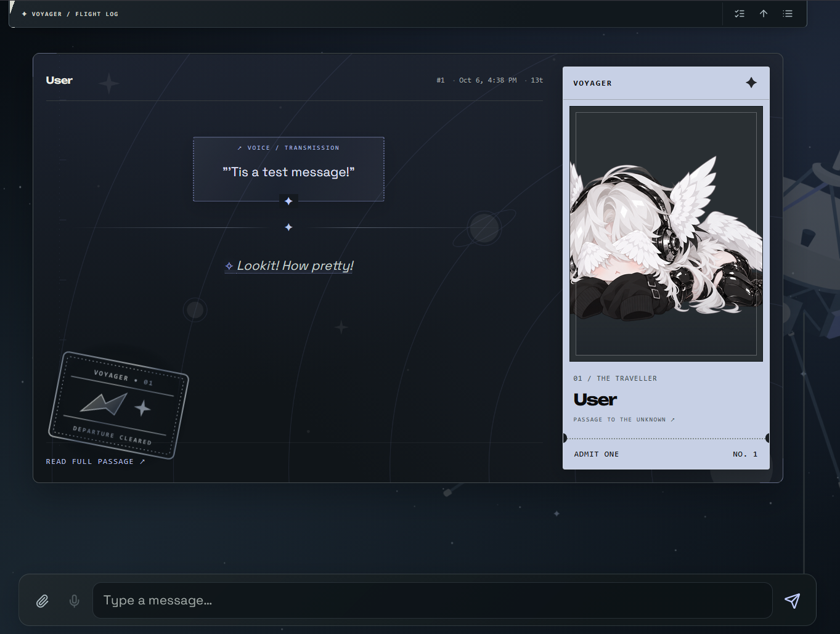Click the 'NO. 1' ticket number
Viewport: 840px width, 634px height.
[745, 454]
